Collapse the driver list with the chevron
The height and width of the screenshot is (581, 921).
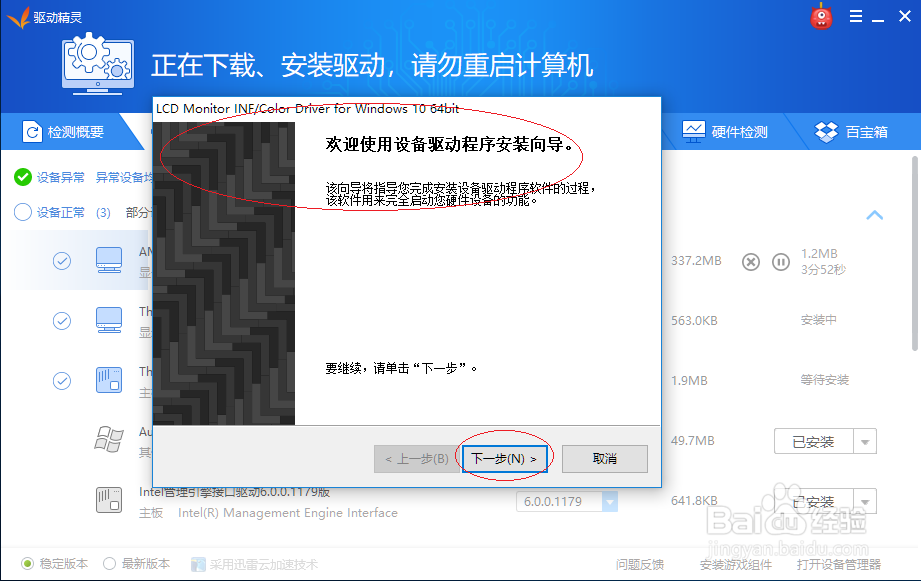point(875,215)
